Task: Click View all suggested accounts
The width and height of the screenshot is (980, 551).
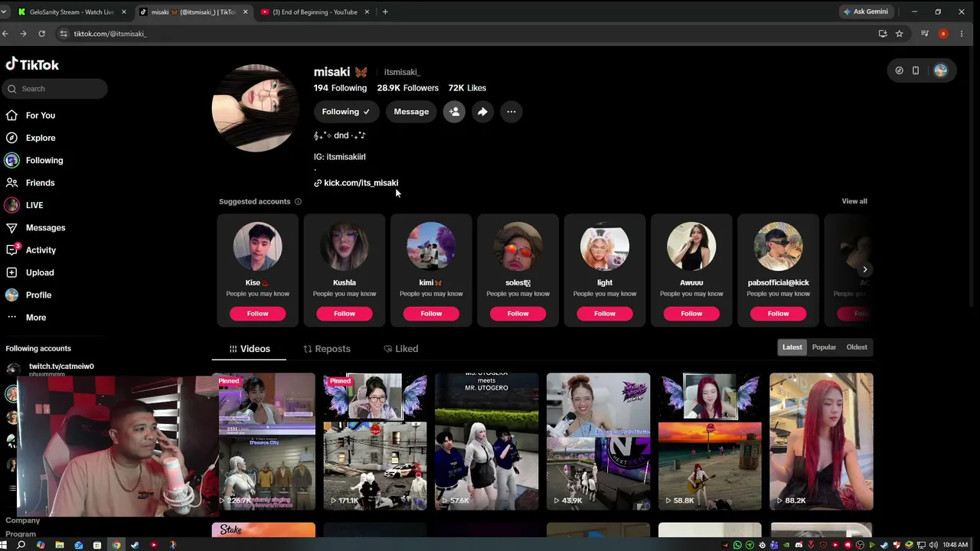Action: click(854, 201)
